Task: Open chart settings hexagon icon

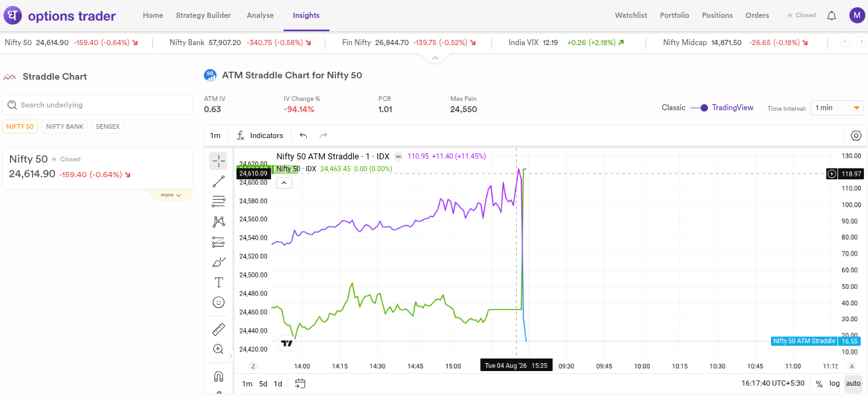Action: point(856,135)
